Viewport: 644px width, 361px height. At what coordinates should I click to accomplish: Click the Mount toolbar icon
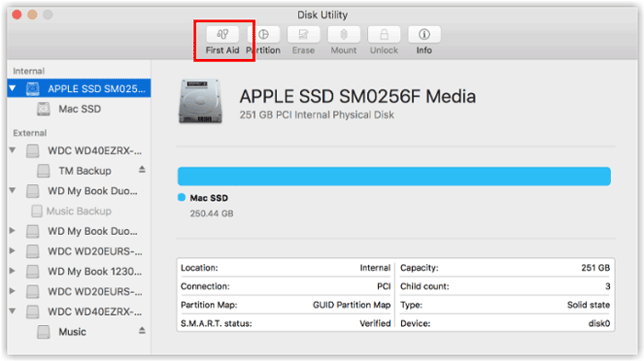coord(344,35)
